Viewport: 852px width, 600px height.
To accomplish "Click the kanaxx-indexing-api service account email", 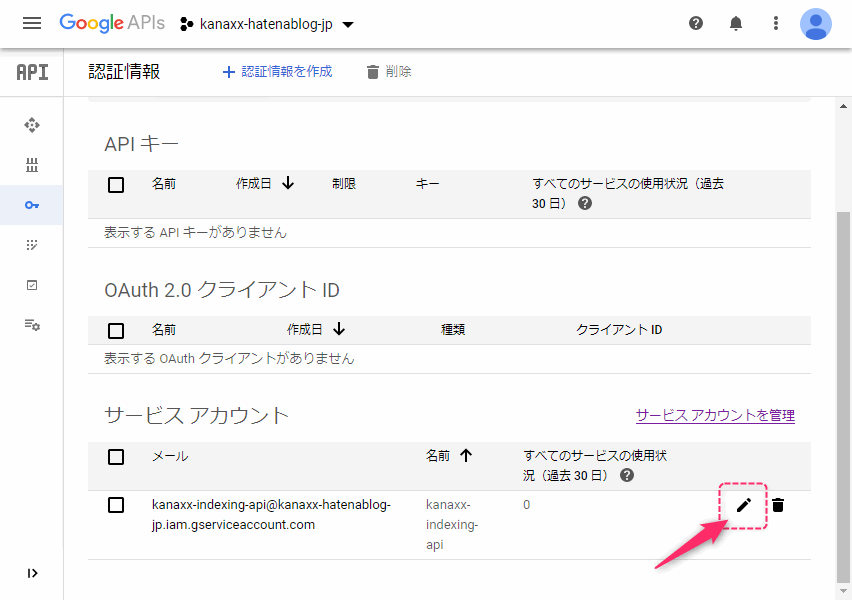I will point(271,515).
